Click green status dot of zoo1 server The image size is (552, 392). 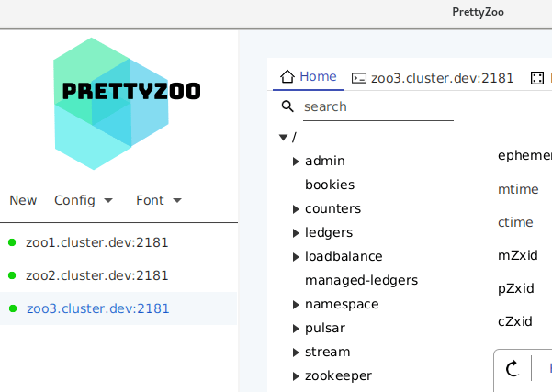[x=12, y=242]
